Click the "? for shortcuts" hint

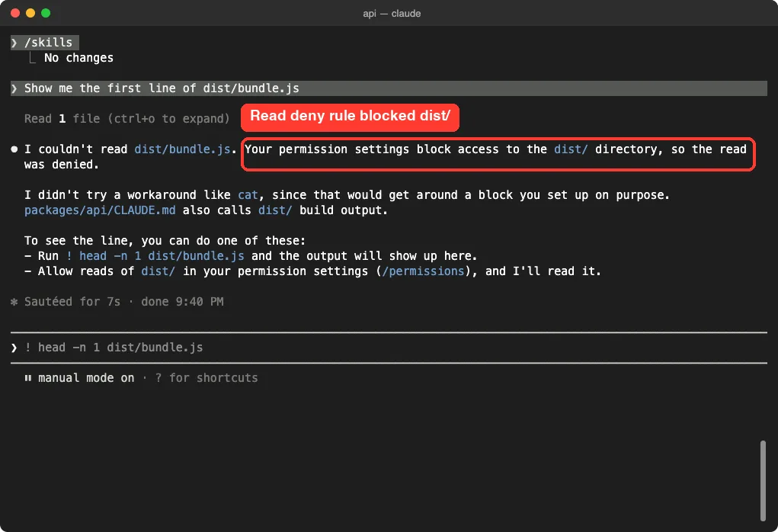click(207, 378)
